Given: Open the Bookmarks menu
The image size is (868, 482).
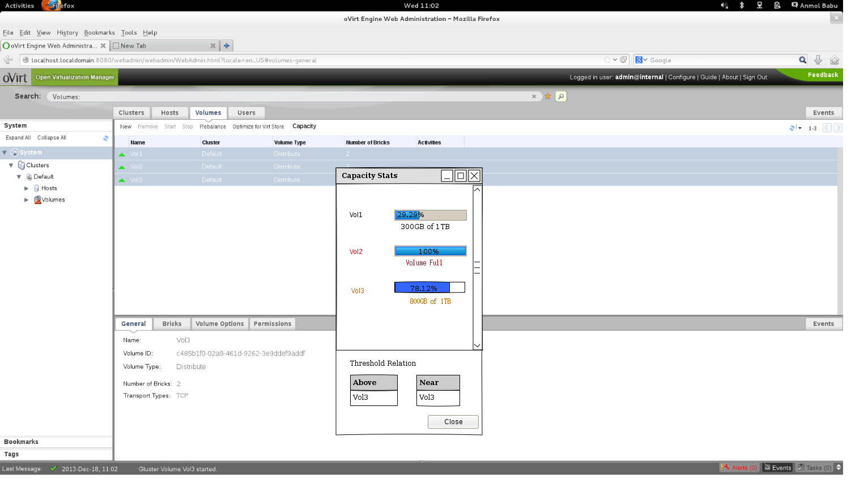Looking at the screenshot, I should coord(99,33).
